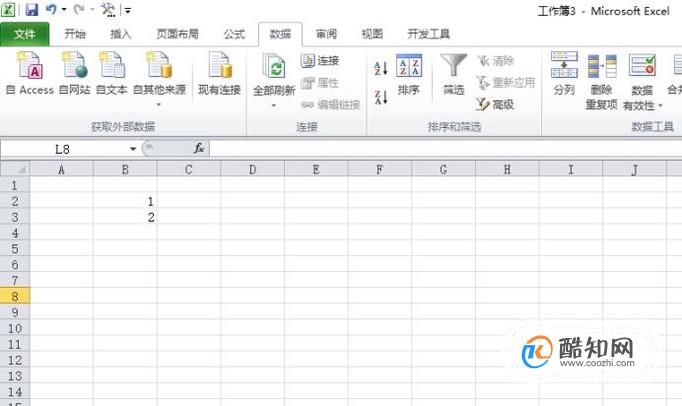The image size is (682, 406).
Task: Click the Excel application icon in title bar
Action: click(9, 10)
